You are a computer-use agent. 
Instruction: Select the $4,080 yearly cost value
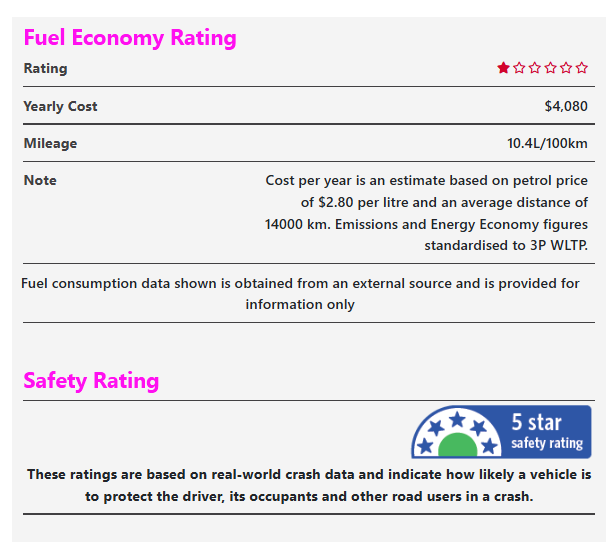[566, 106]
